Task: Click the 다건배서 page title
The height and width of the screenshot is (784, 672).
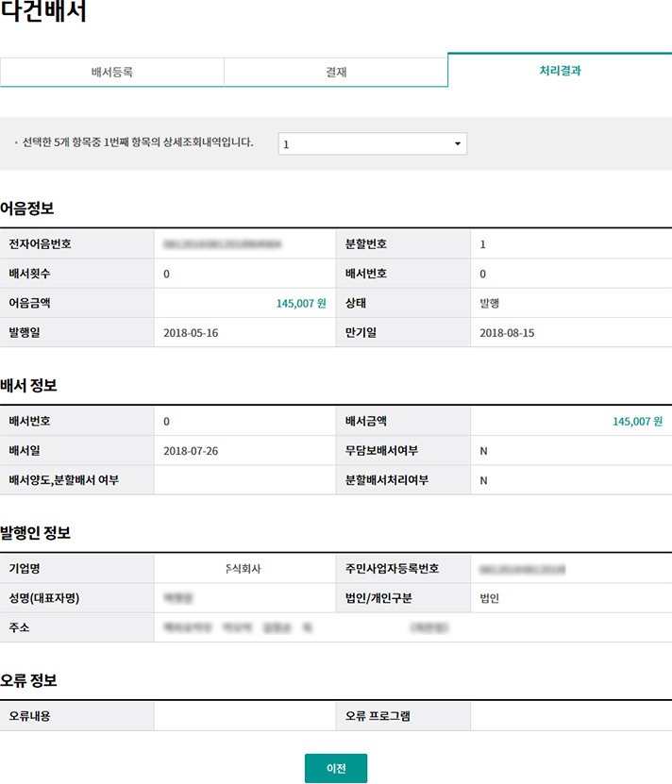Action: click(43, 14)
